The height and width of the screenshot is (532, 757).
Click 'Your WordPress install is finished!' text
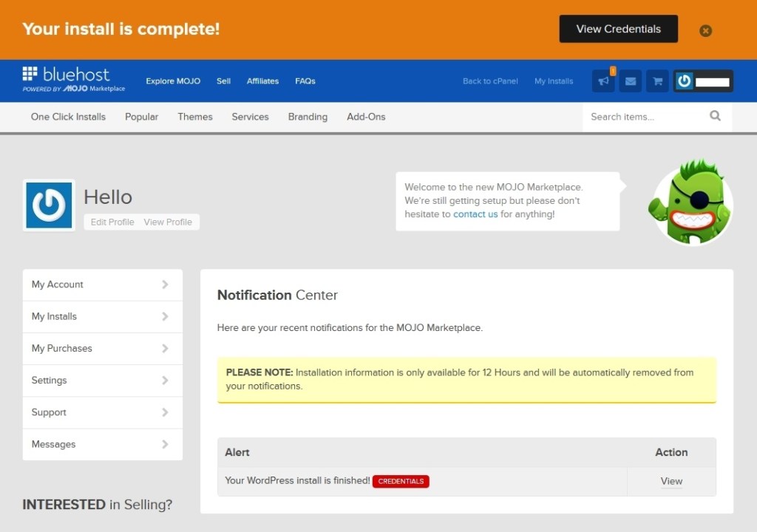point(297,481)
